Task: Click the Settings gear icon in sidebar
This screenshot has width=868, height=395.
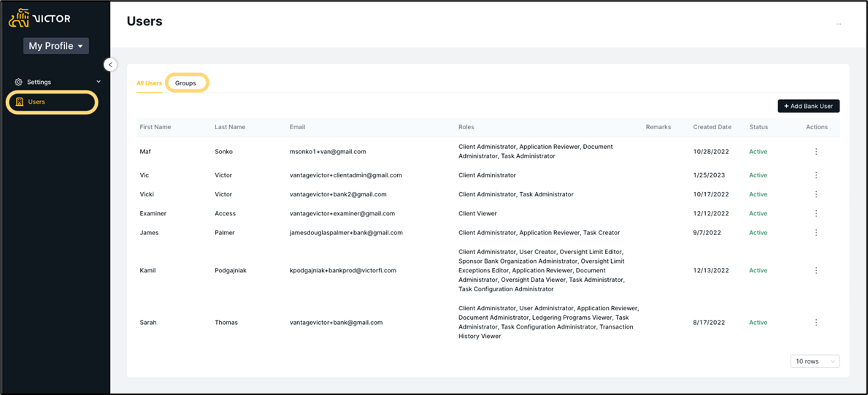Action: pos(18,82)
